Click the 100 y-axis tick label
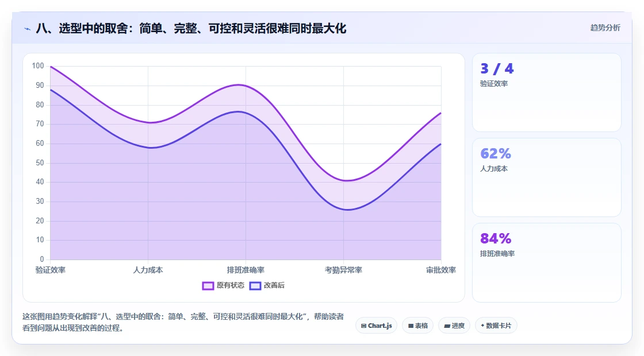The image size is (644, 356). [x=38, y=66]
